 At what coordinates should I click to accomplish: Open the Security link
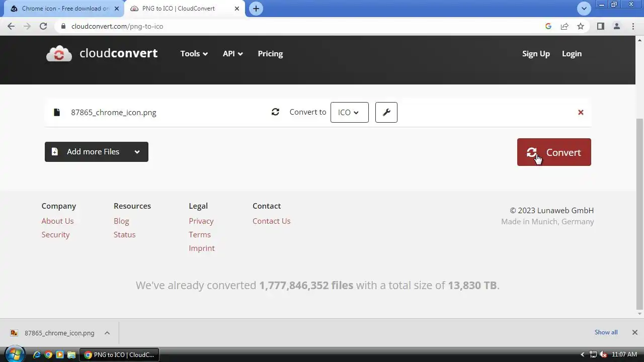(55, 234)
